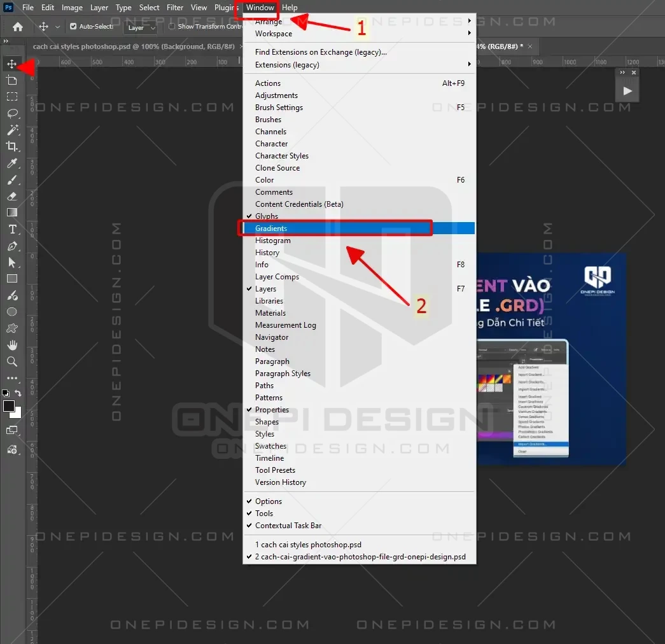Click the foreground color swatch

pyautogui.click(x=9, y=406)
